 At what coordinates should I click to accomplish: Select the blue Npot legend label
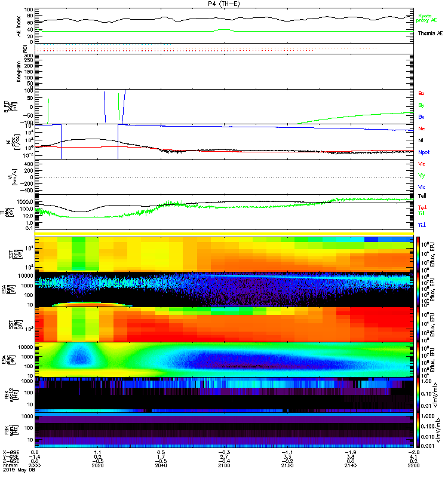[424, 152]
